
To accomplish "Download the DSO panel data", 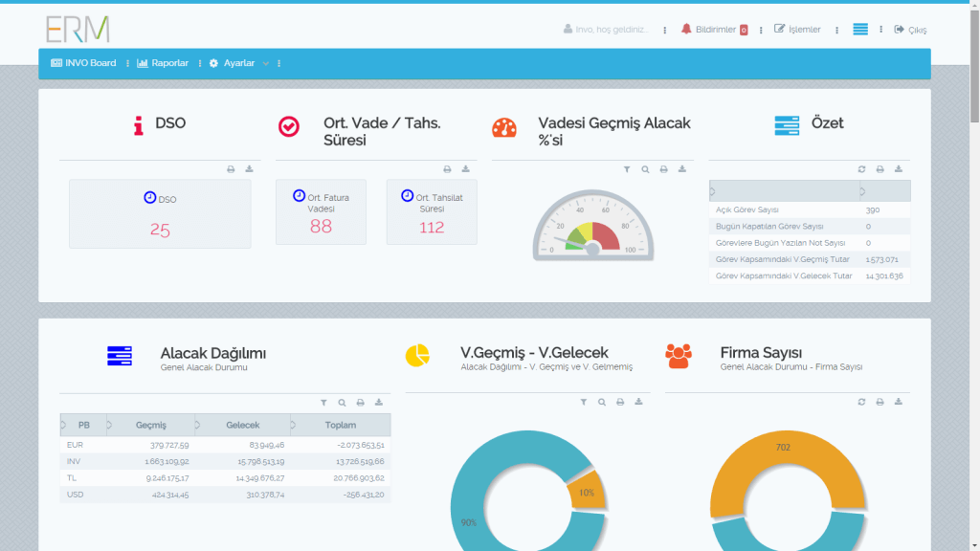I will coord(249,169).
